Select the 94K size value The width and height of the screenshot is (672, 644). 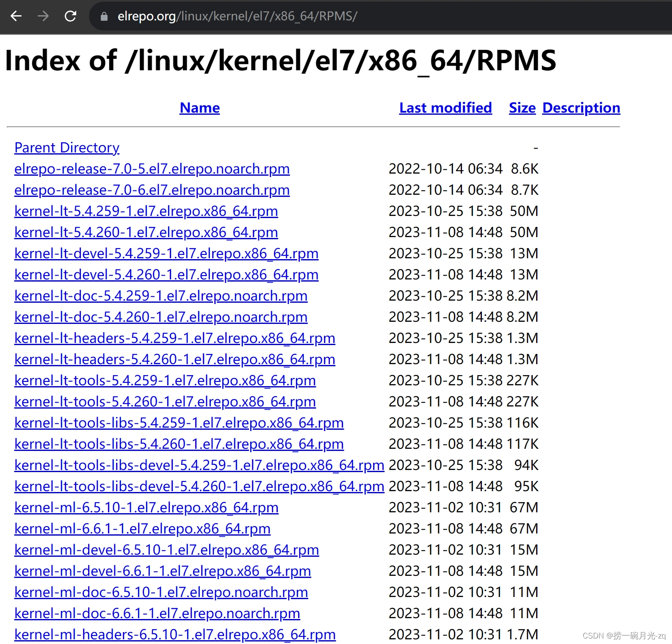[526, 465]
